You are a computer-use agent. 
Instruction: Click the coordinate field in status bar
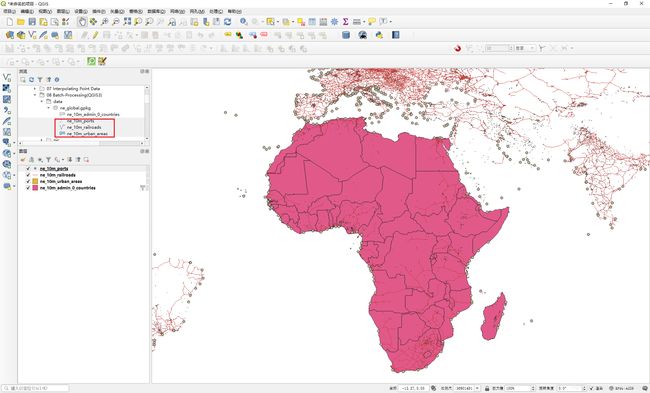(x=414, y=388)
